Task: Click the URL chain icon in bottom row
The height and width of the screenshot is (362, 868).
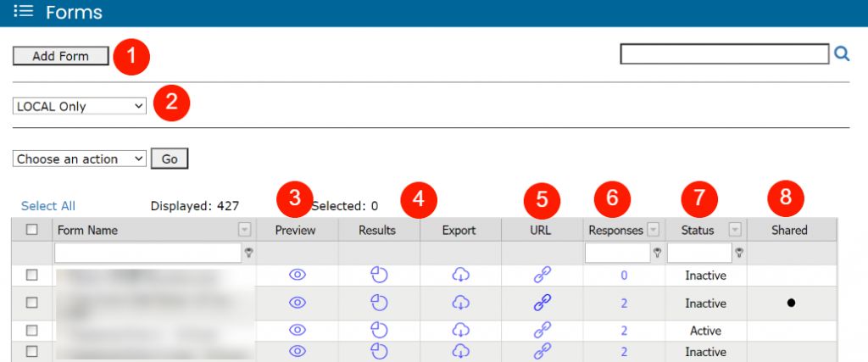Action: (x=542, y=351)
